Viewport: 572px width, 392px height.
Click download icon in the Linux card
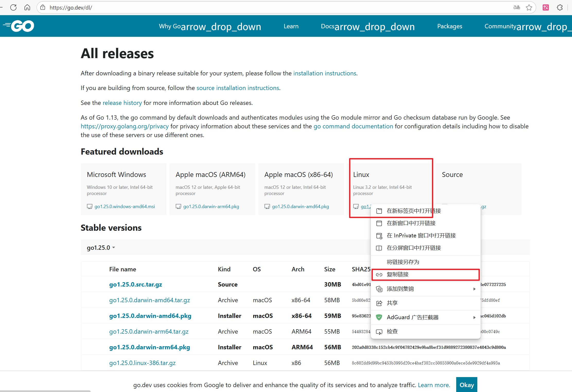pos(356,206)
